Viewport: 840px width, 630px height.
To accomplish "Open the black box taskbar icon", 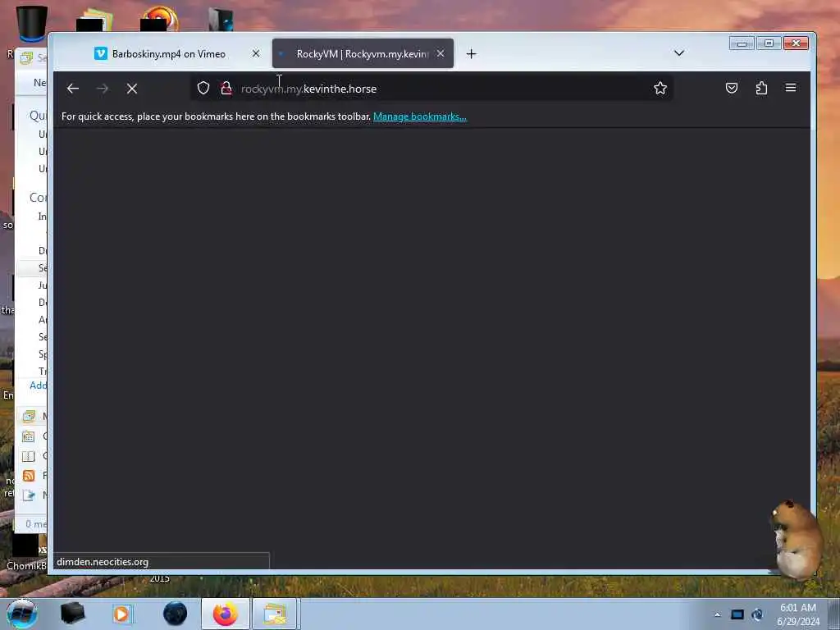I will (73, 614).
